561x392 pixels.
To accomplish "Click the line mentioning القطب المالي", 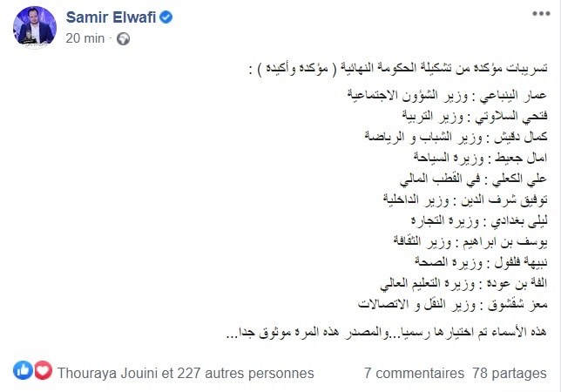I will pos(473,179).
